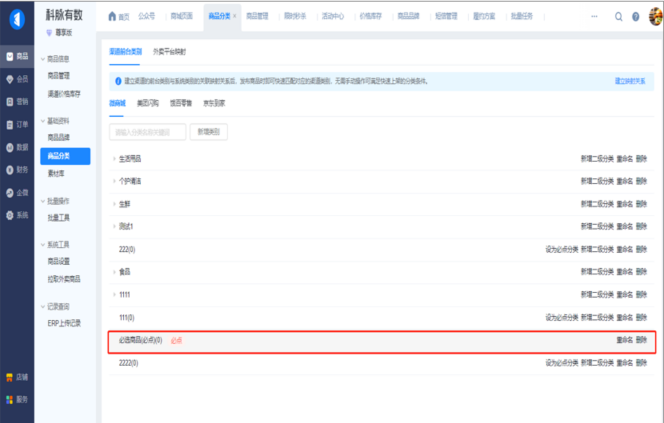The height and width of the screenshot is (423, 664).
Task: Open 服务 colorful grid icon
Action: point(17,399)
